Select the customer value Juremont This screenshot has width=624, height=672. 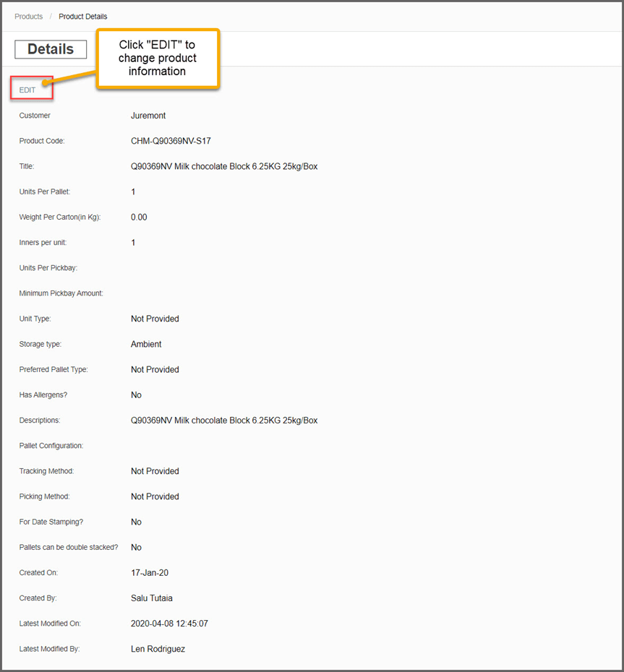(148, 116)
